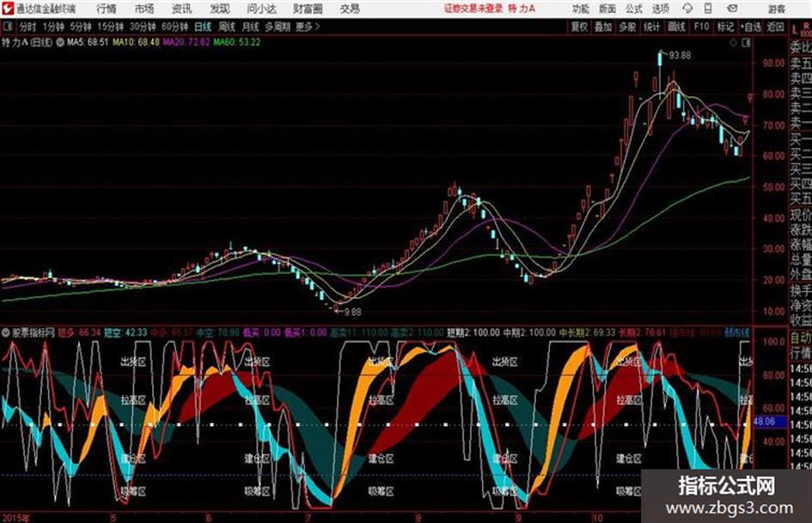Viewport: 812px width, 523px height.
Task: Select the 周线 weekly chart tab
Action: pyautogui.click(x=227, y=27)
